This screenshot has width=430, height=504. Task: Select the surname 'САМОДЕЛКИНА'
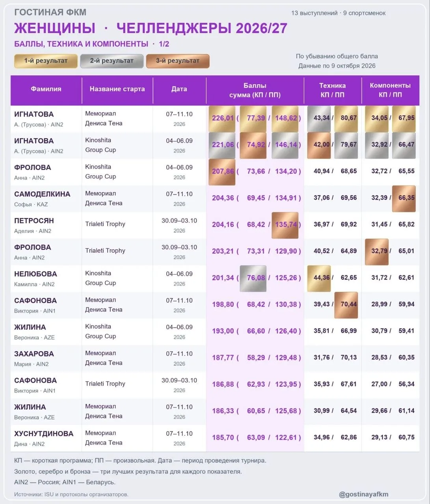[x=42, y=194]
